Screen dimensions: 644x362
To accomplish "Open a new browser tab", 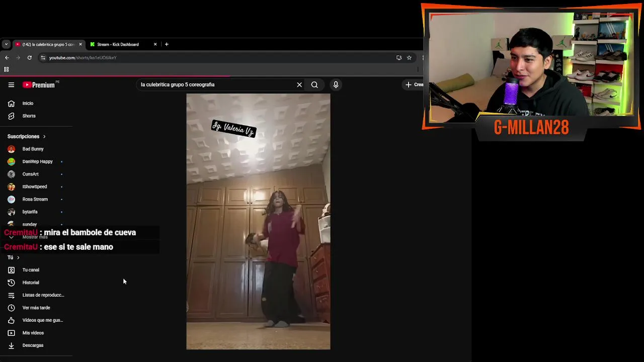I will 167,44.
